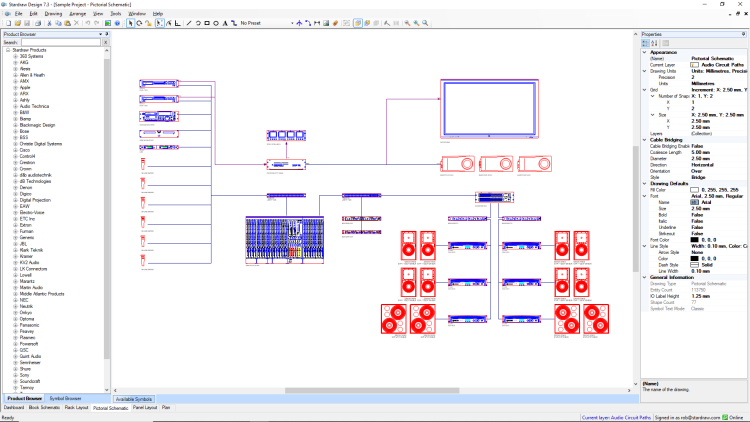750x422 pixels.
Task: Click the Save disk toolbar icon
Action: tap(27, 23)
